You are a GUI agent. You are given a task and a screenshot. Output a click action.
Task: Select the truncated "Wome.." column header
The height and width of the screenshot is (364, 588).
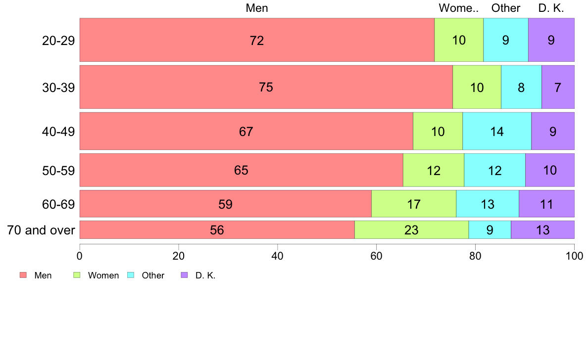click(459, 8)
